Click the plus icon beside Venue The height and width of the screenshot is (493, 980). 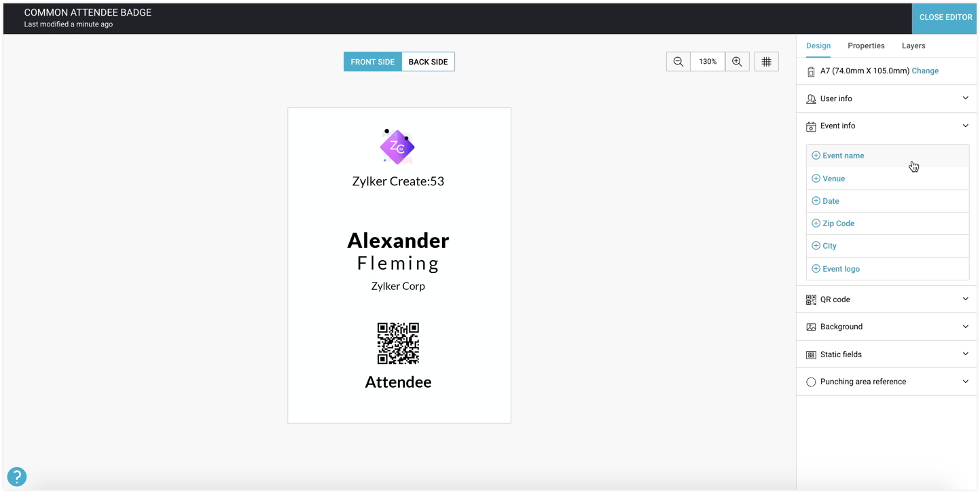(x=816, y=179)
